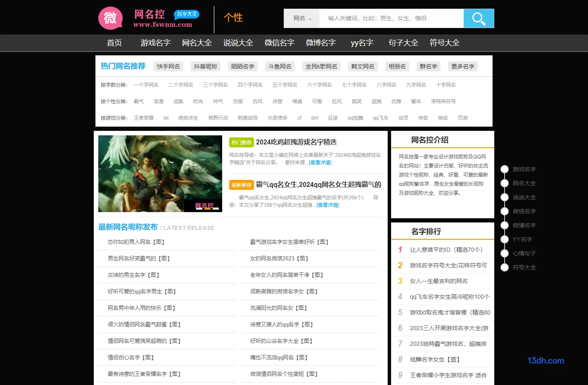Filter by 一个字网名
588x385 pixels.
point(146,85)
